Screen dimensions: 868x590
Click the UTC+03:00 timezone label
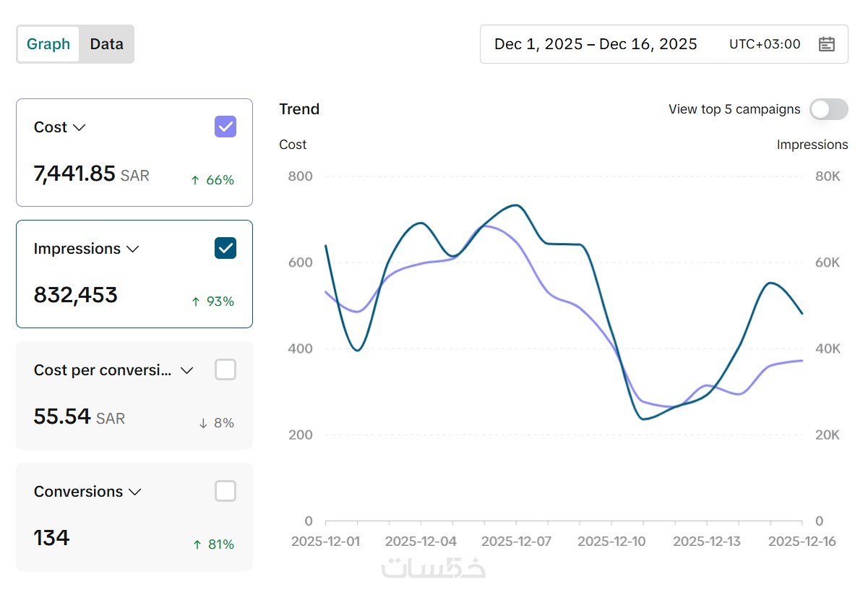tap(765, 44)
